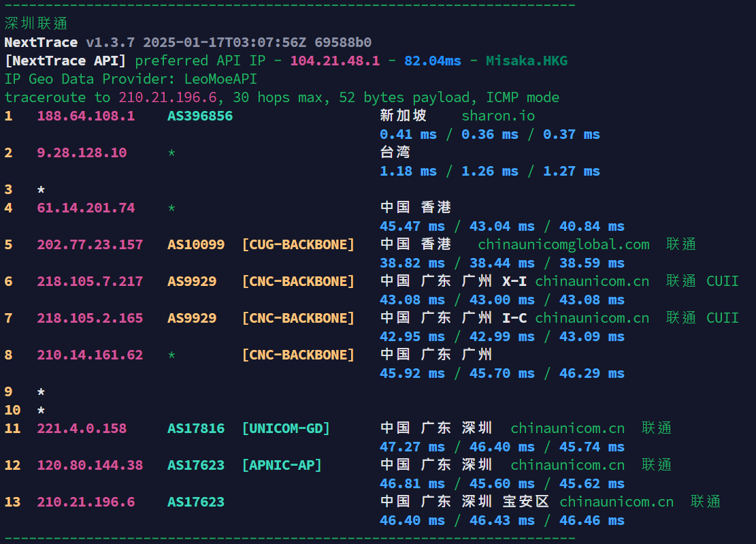Click the timestamp 2025-01-17T03:07:56Z
Image resolution: width=756 pixels, height=544 pixels.
coord(225,42)
